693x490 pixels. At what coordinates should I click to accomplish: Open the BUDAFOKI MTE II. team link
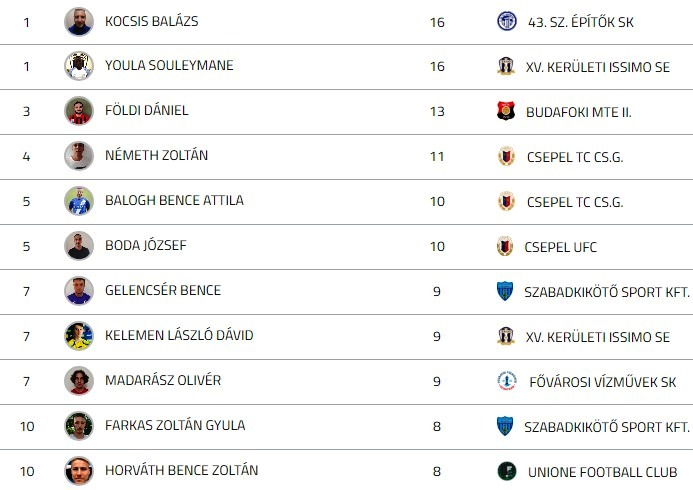[578, 111]
